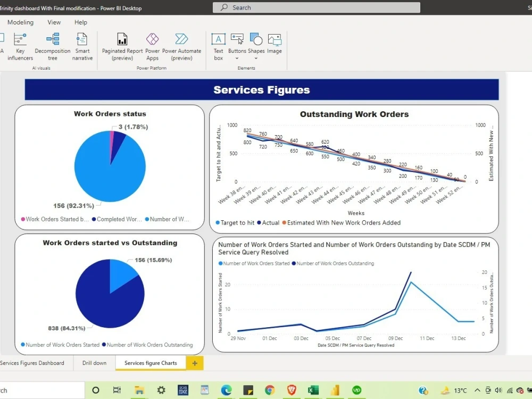Open Excel from taskbar
This screenshot has width=532, height=399.
coord(313,390)
